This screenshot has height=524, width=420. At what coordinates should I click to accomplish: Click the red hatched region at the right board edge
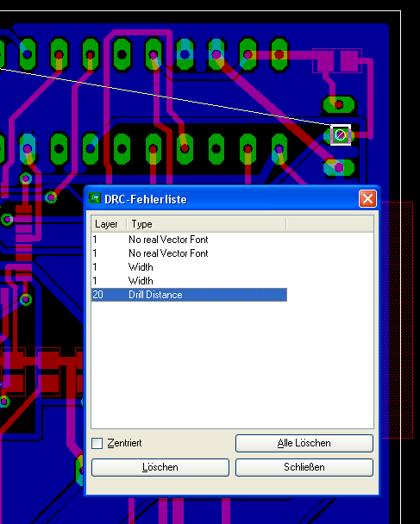(398, 320)
